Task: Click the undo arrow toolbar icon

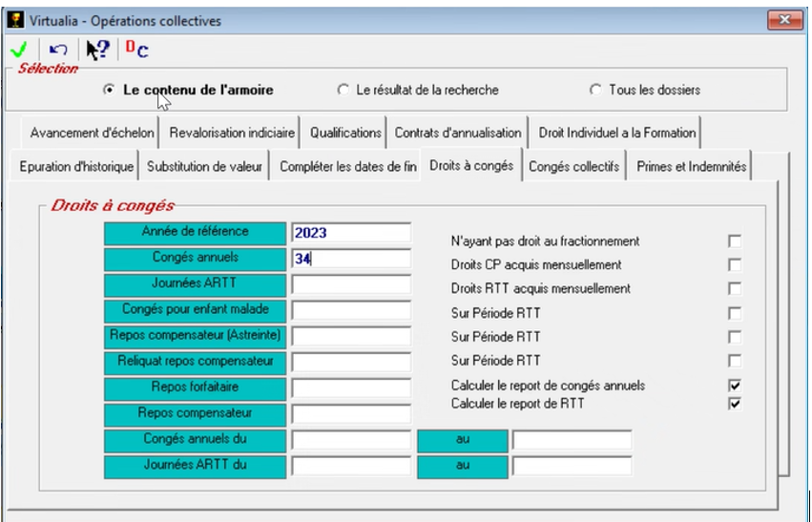Action: [x=55, y=50]
